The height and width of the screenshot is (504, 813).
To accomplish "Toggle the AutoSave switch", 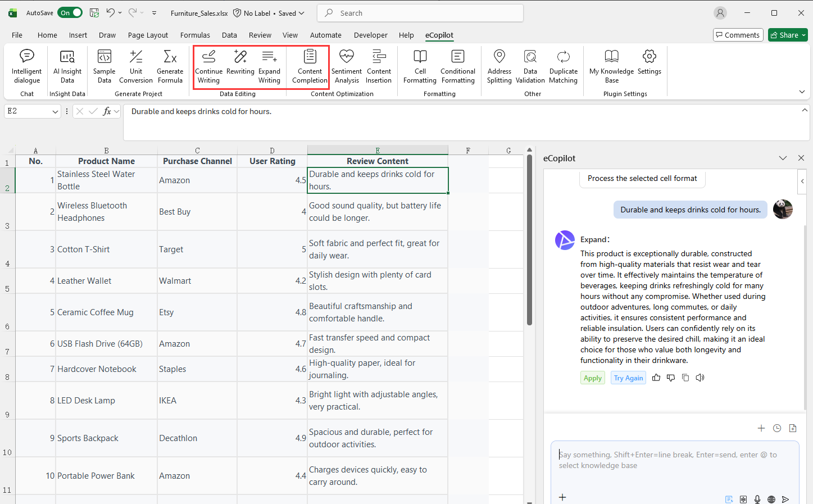I will (71, 13).
